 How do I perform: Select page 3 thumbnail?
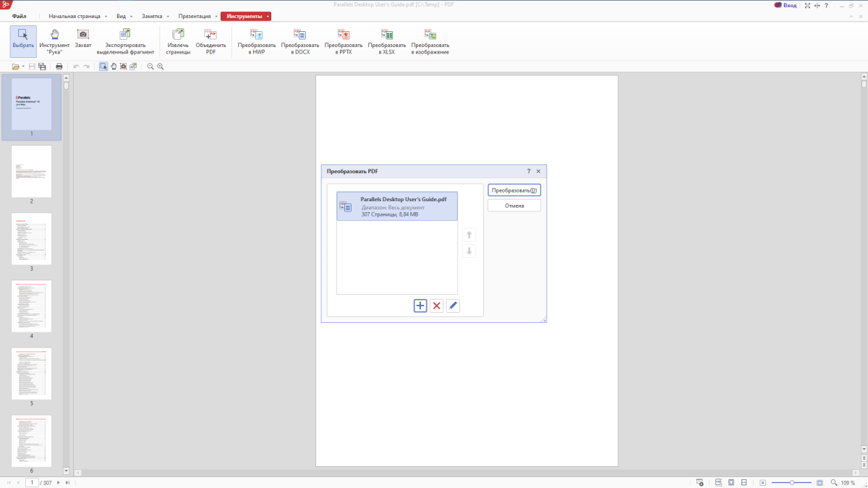coord(31,239)
